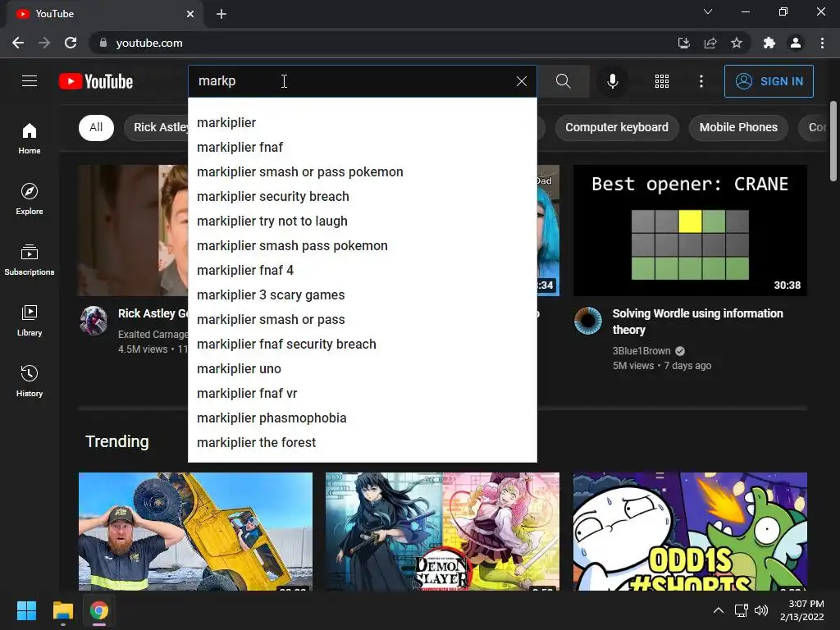Expand the tab search chevron
Viewport: 840px width, 630px height.
pos(708,11)
